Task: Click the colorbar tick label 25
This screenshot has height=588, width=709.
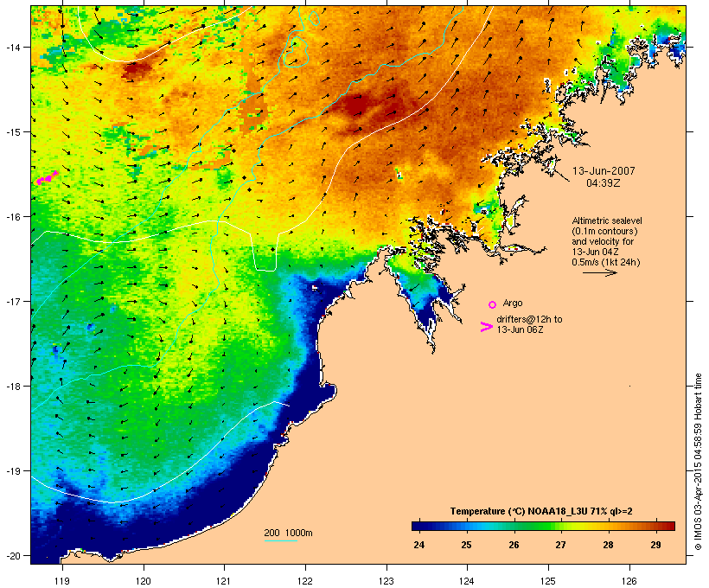Action: click(x=466, y=545)
